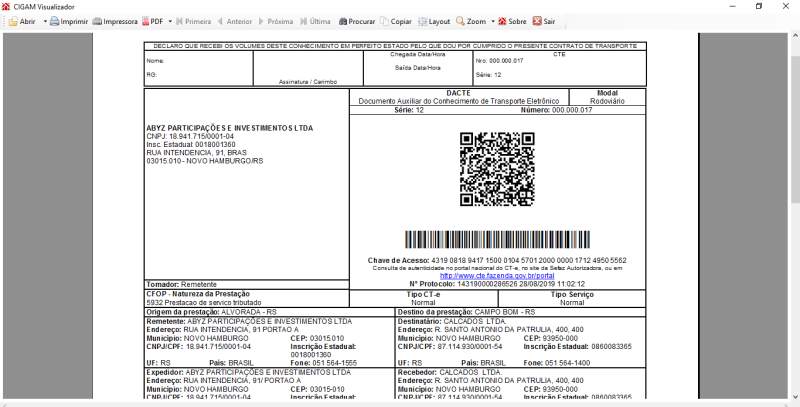Click the 'ABYZ PARTICIPAÇÕES E INVESTIMENTOS LTDA' header
Viewport: 800px width, 407px height.
(230, 128)
